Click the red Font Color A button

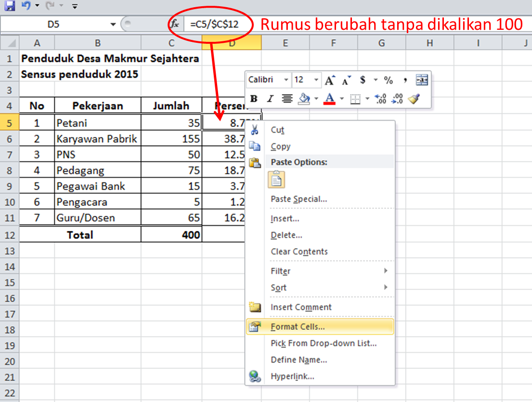click(x=329, y=99)
